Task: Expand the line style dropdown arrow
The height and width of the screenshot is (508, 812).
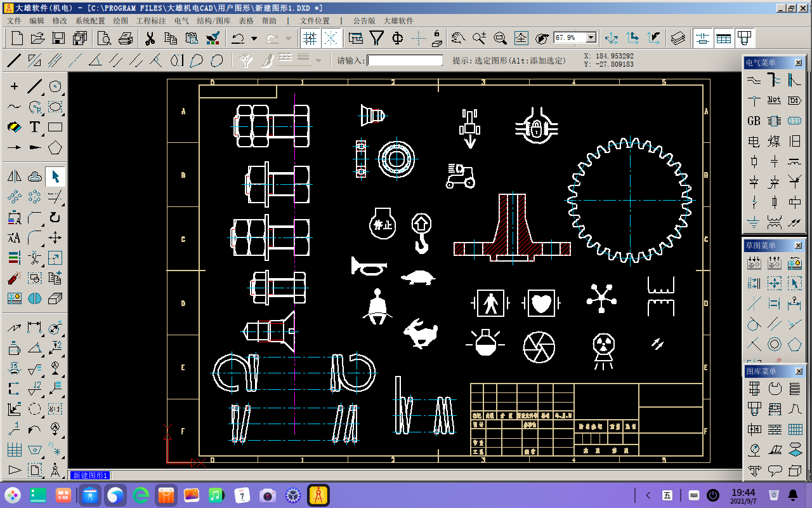Action: coord(318,60)
